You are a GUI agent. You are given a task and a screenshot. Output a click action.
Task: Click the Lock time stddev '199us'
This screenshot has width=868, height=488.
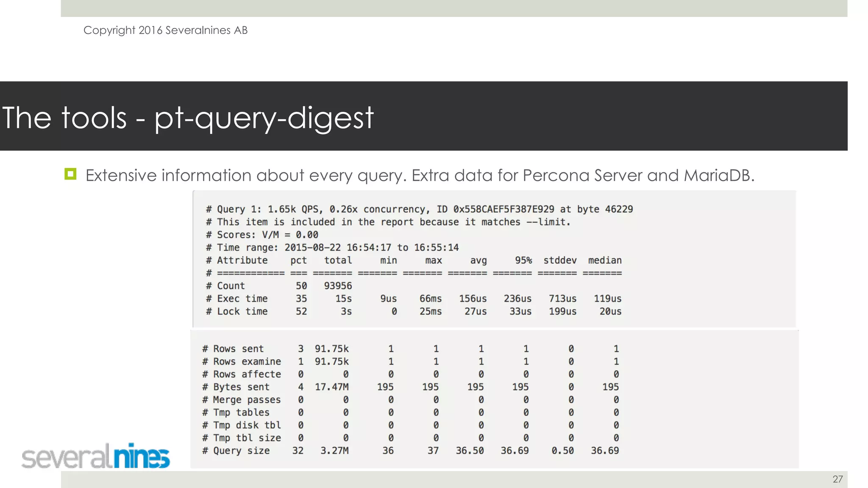[563, 311]
